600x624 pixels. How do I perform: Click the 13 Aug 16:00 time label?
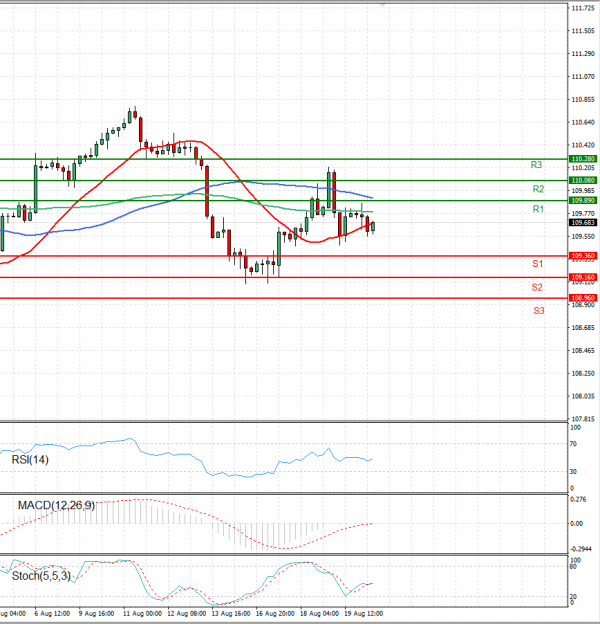pos(231,613)
